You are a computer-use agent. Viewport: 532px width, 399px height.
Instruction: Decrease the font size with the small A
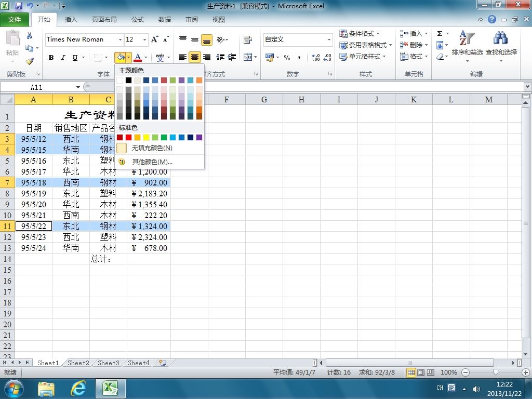click(166, 39)
